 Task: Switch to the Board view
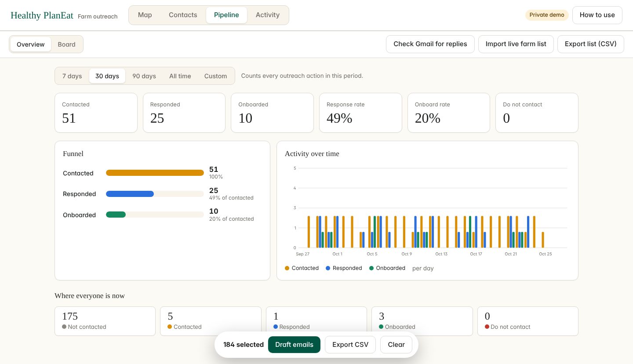[67, 44]
